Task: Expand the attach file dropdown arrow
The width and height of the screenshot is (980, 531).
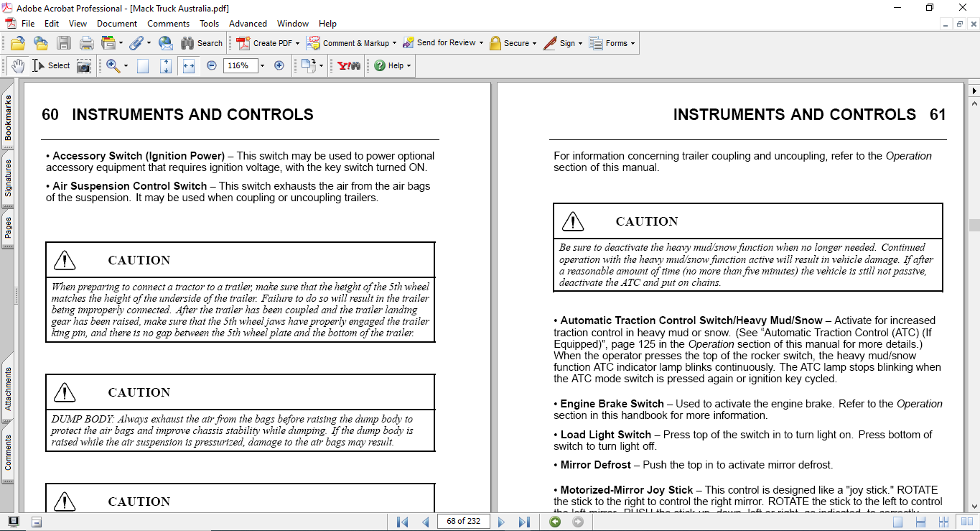Action: [148, 43]
